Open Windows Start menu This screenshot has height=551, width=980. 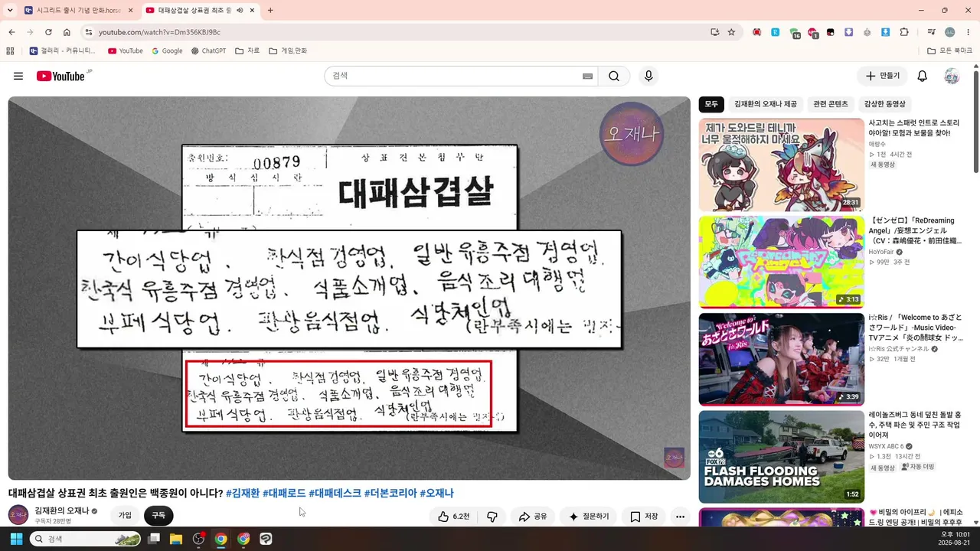tap(16, 539)
